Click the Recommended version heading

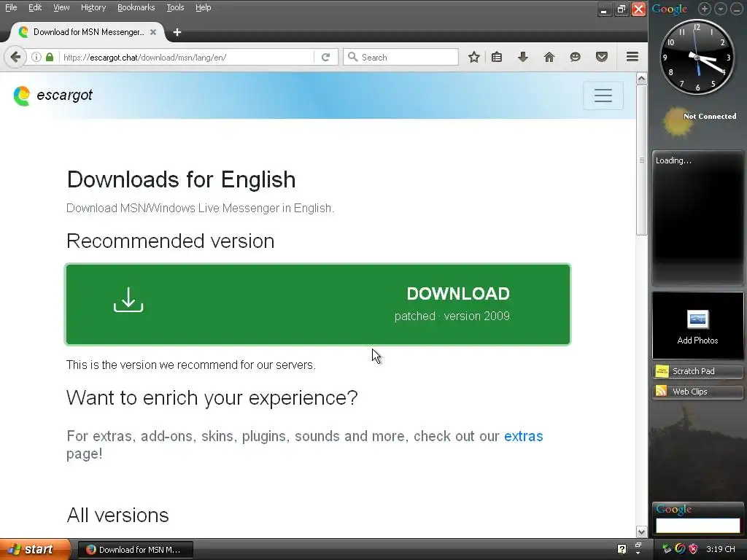pyautogui.click(x=171, y=241)
